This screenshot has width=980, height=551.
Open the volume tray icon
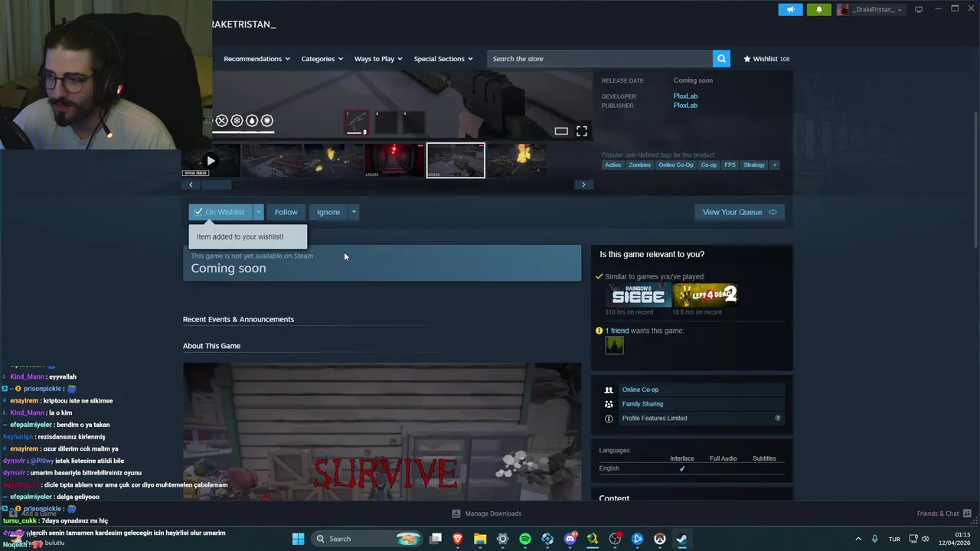coord(925,539)
